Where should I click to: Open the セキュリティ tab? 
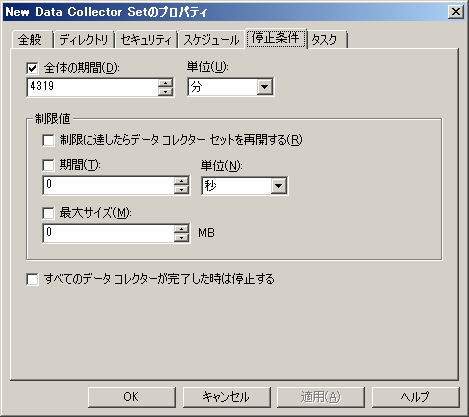pos(146,40)
